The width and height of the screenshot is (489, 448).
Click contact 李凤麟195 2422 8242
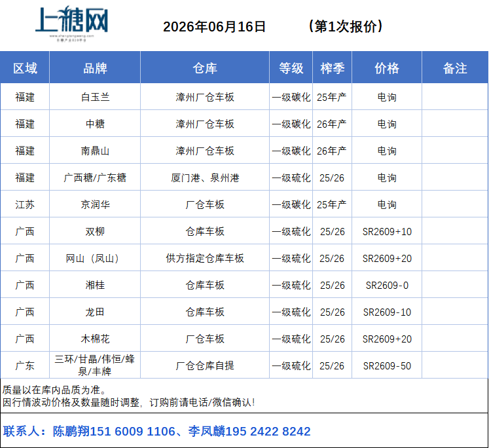tap(249, 431)
